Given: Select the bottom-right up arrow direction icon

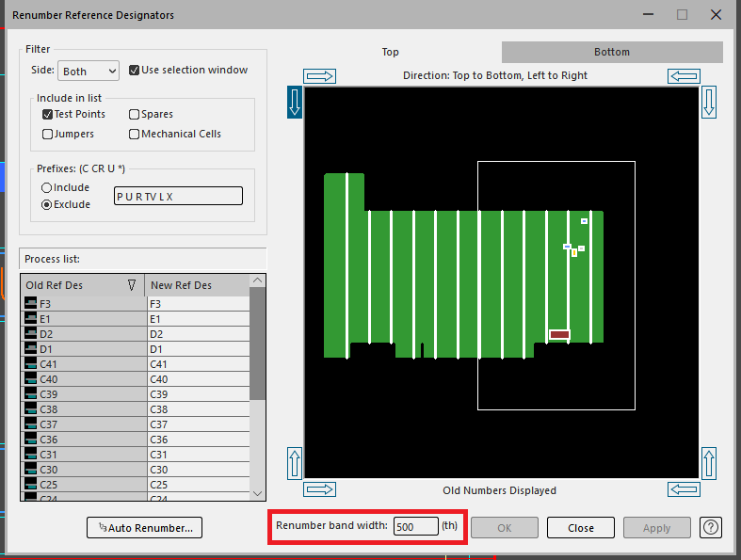Looking at the screenshot, I should click(x=709, y=463).
